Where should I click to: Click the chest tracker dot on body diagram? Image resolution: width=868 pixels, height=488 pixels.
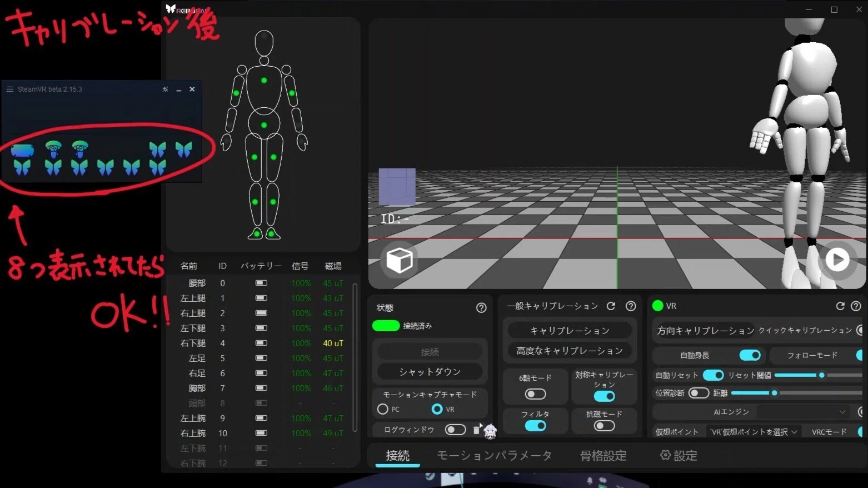pyautogui.click(x=264, y=81)
